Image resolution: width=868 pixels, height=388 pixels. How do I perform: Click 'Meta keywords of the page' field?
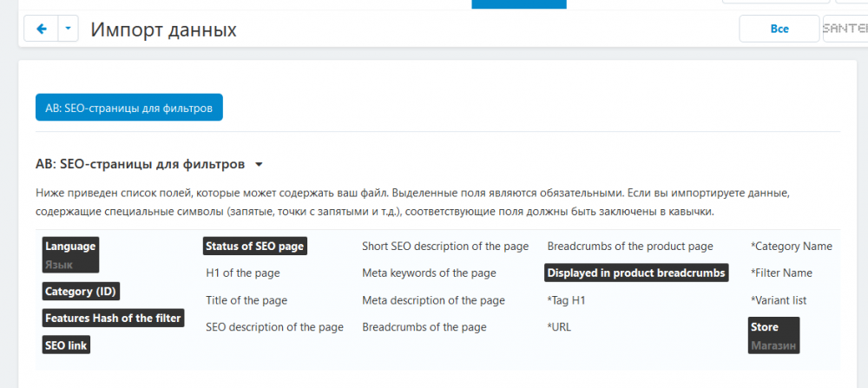[429, 273]
